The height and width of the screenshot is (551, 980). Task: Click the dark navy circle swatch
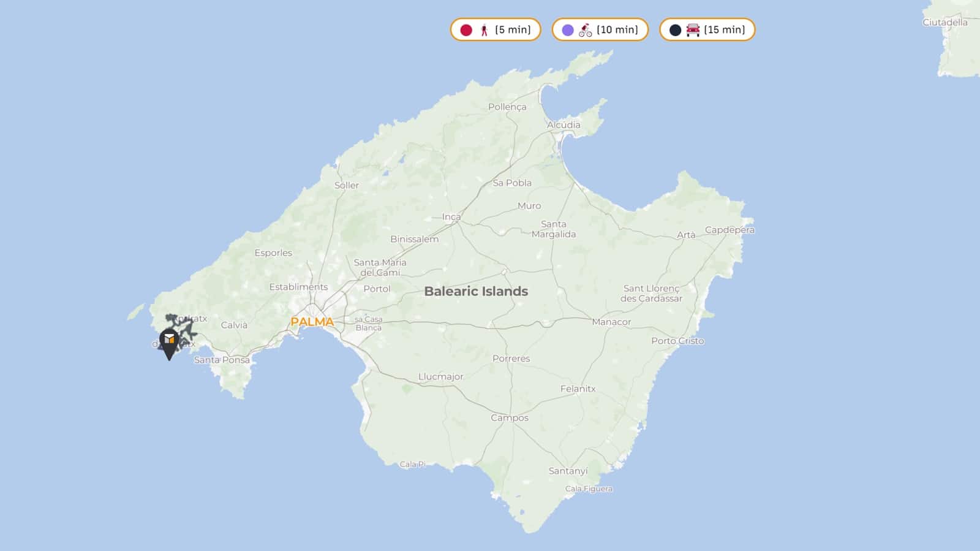click(x=675, y=30)
